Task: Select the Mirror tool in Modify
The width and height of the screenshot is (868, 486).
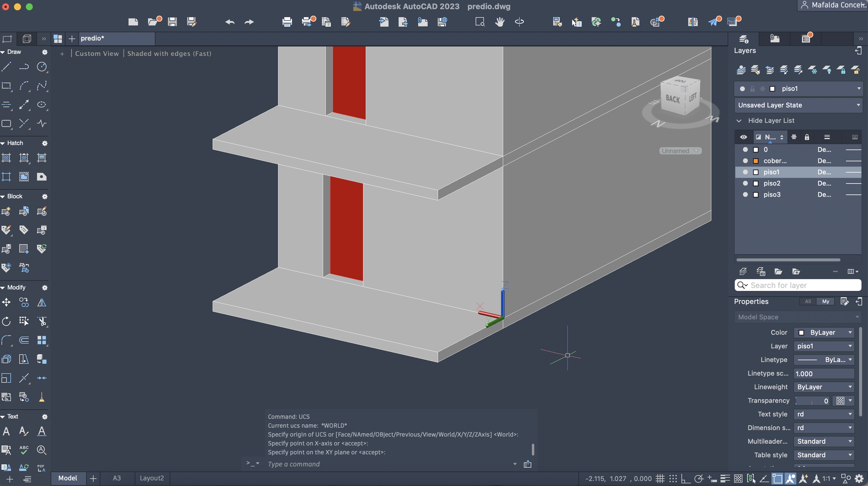Action: coord(41,302)
